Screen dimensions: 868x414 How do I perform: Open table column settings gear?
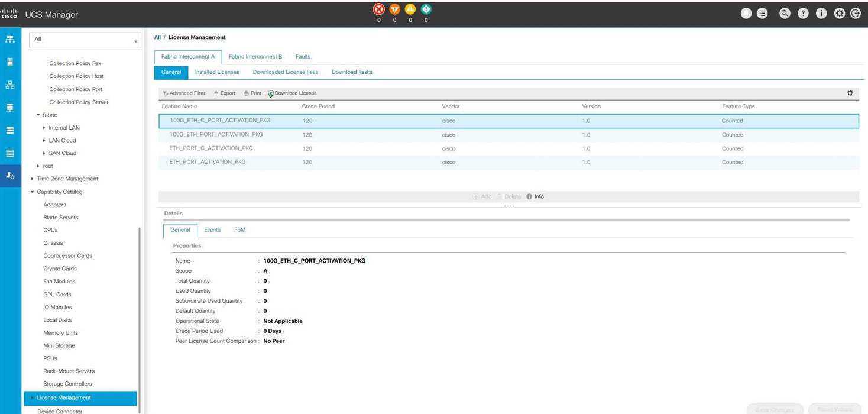[850, 93]
